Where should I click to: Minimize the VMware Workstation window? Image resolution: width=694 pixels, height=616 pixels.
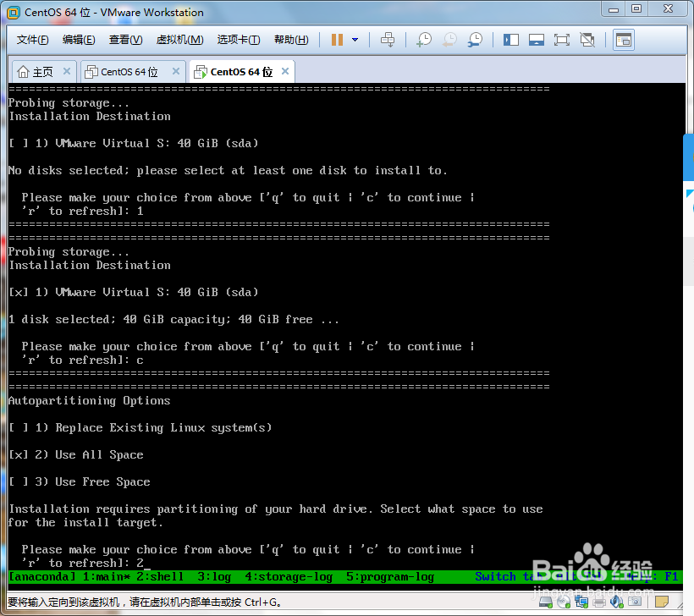click(613, 10)
